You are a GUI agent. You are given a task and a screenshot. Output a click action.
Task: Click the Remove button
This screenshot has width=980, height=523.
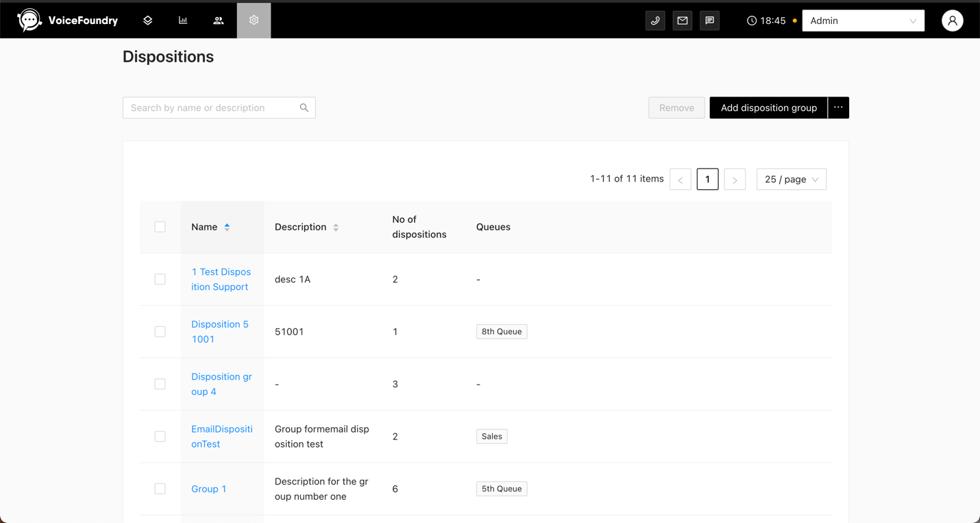[676, 108]
